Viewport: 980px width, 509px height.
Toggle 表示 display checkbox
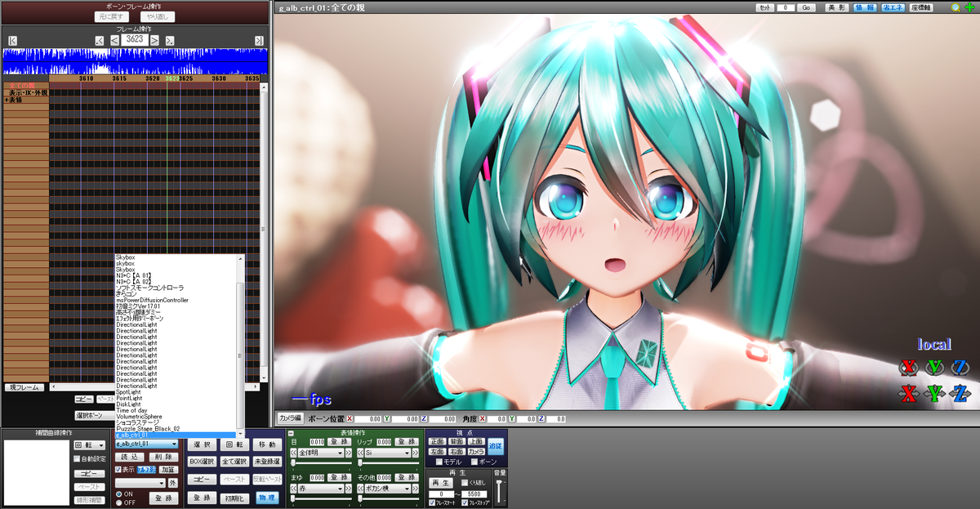click(x=118, y=470)
